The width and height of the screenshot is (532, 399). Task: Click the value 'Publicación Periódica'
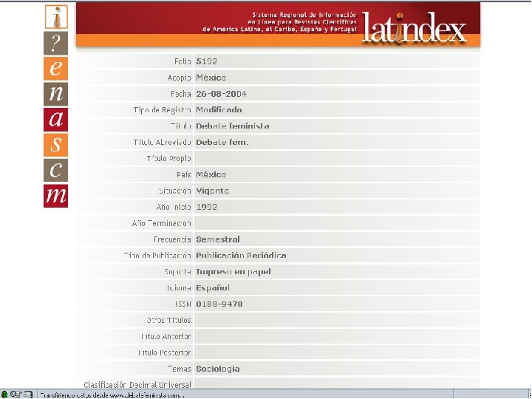pyautogui.click(x=241, y=256)
